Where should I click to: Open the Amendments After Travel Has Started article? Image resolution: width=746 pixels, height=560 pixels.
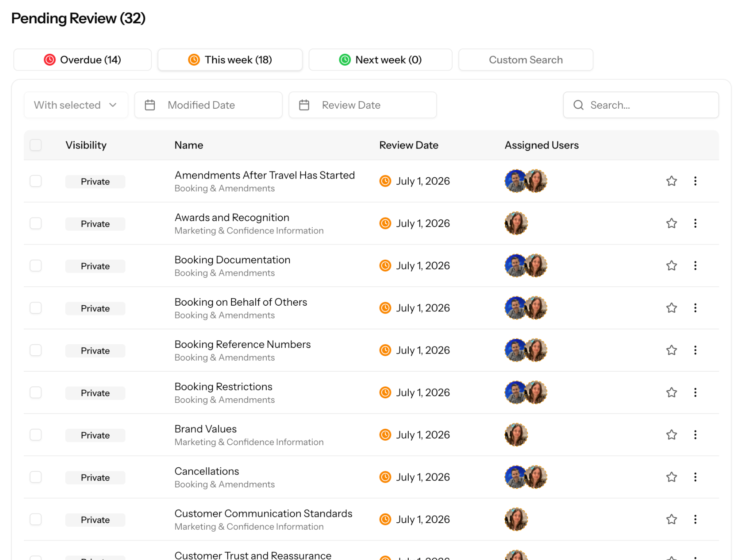point(265,175)
